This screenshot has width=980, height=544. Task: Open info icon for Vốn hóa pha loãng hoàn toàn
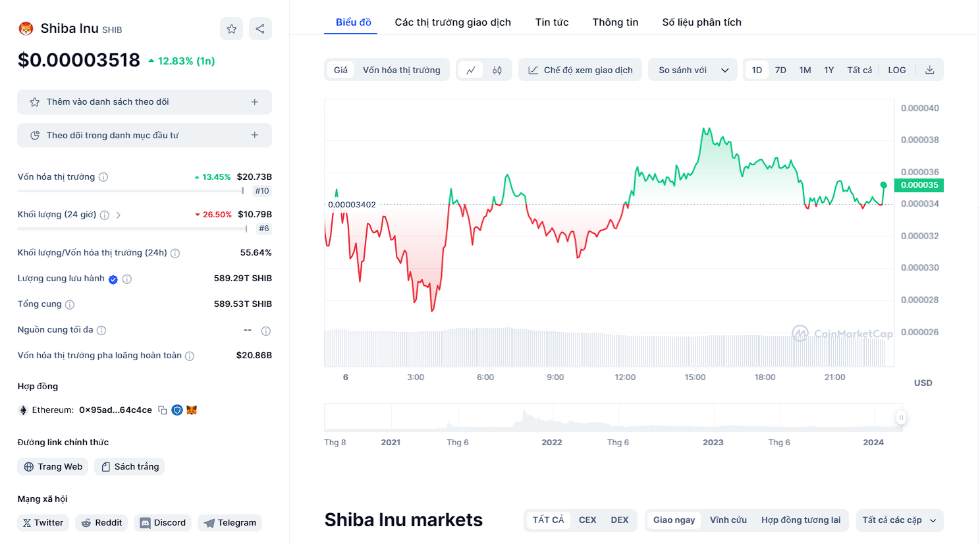pos(190,356)
